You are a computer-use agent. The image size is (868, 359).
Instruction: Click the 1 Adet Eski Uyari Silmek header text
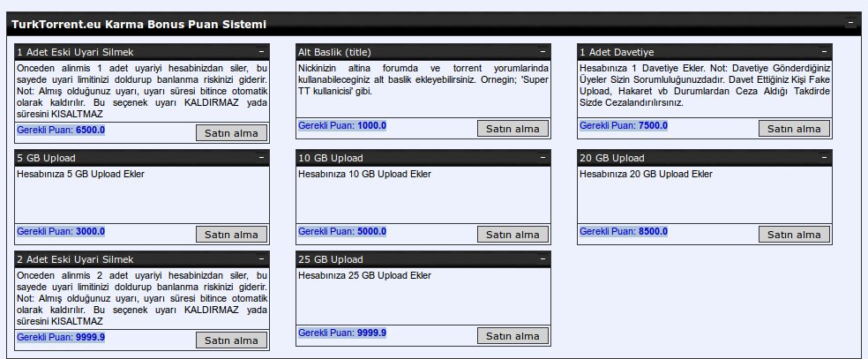pyautogui.click(x=75, y=52)
